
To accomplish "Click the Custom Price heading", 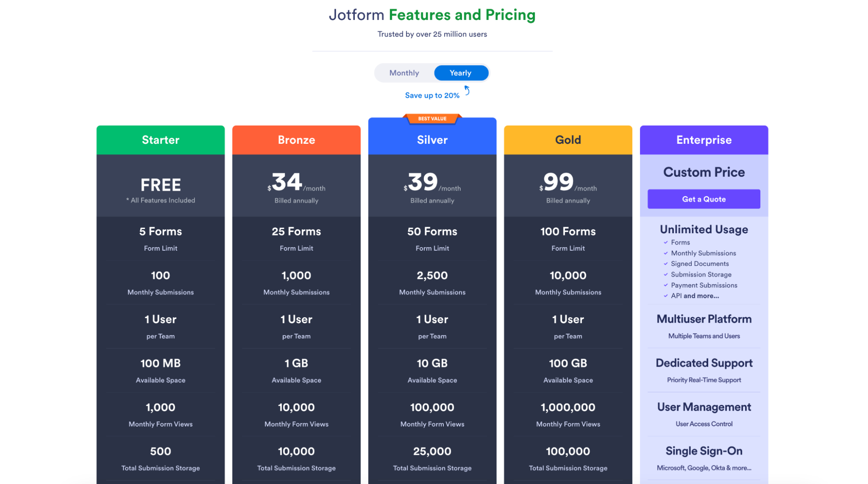I will point(704,172).
